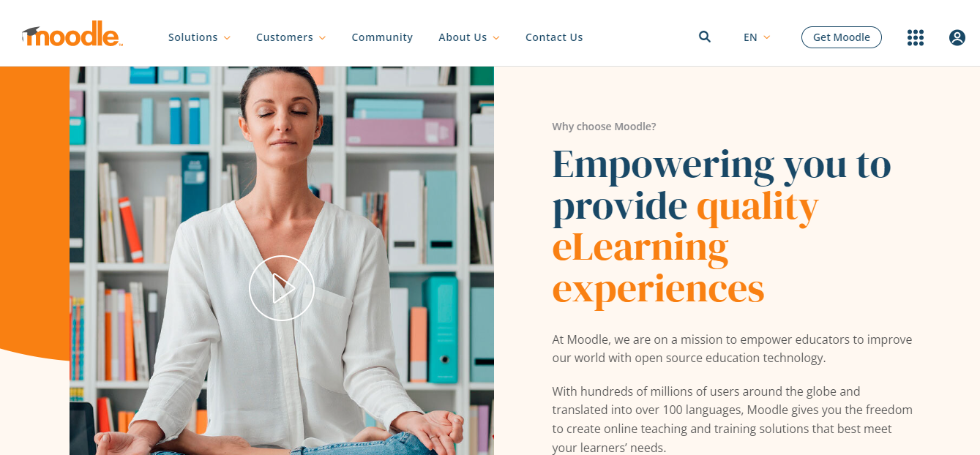Click the orange 'quality eLearning experiences' text

tap(685, 249)
